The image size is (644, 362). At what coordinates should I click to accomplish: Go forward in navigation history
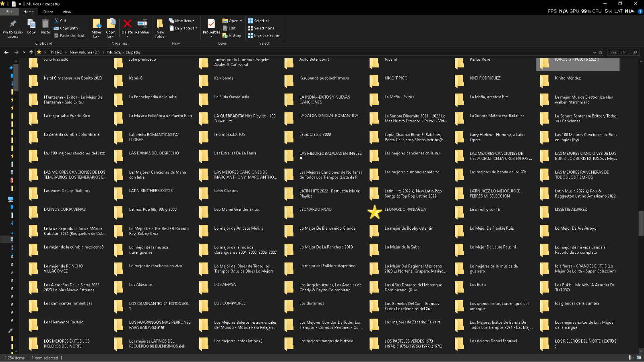click(x=16, y=52)
